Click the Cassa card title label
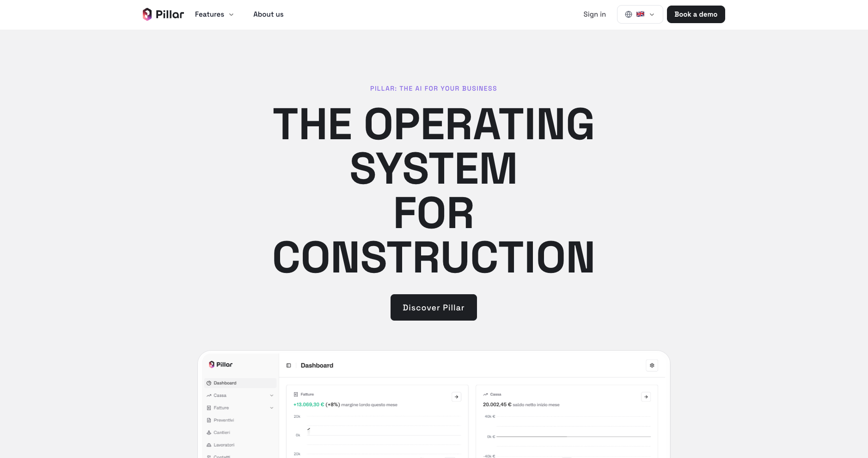 [x=495, y=395]
